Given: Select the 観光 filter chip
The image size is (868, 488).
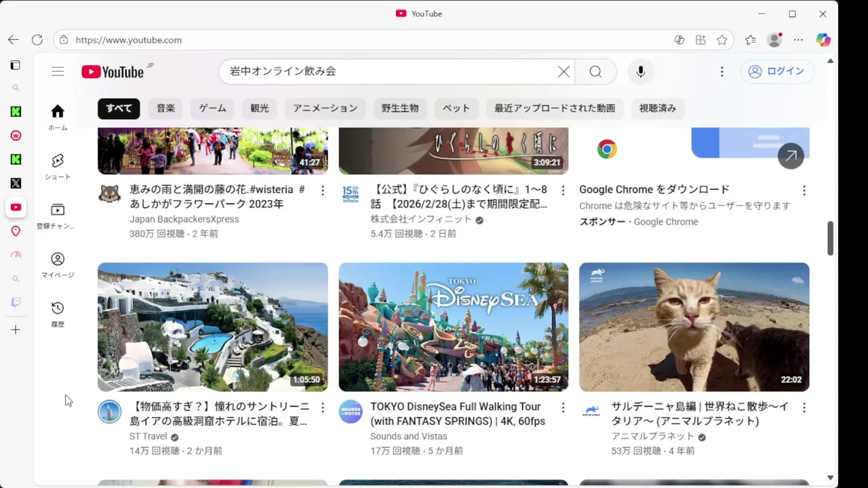Looking at the screenshot, I should click(x=260, y=108).
